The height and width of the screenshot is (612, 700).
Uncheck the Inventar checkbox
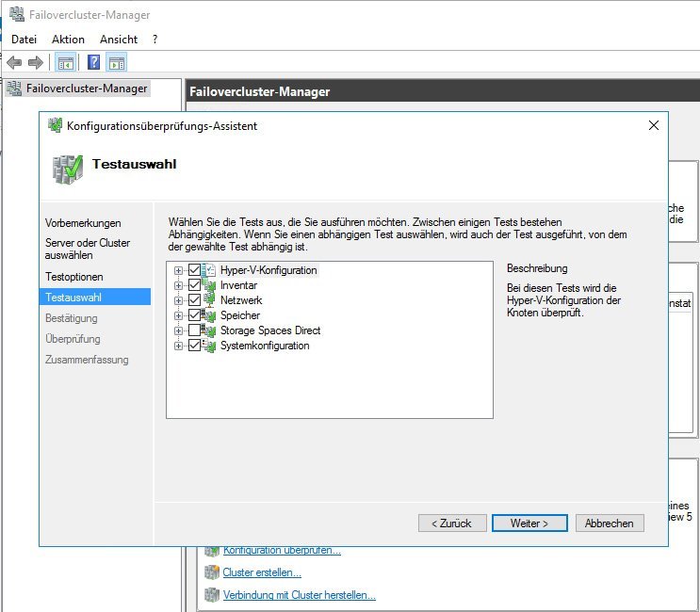(194, 285)
